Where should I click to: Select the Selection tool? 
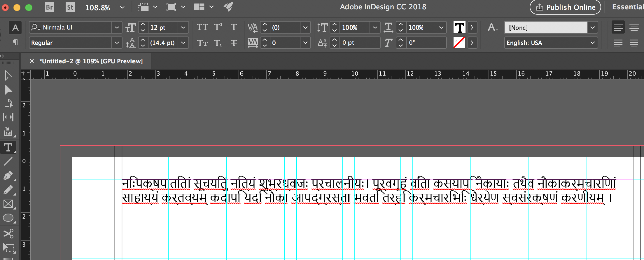coord(8,75)
